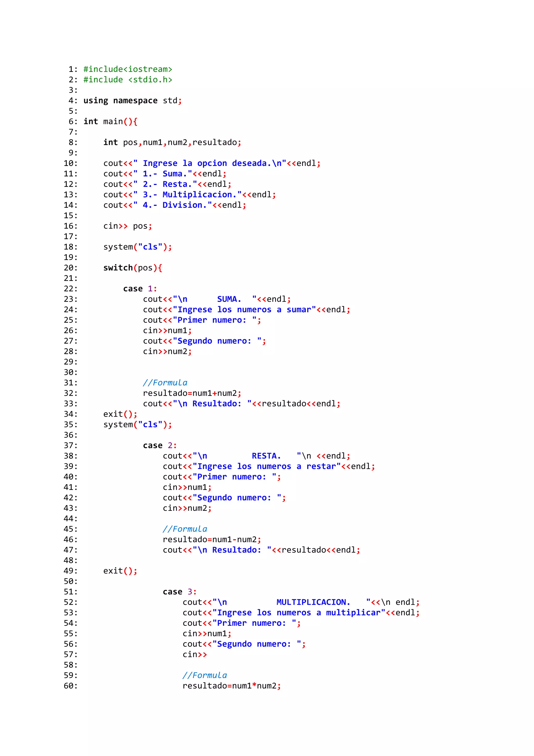Click 'Ingrese los numeros a multiplicar' line
The image size is (534, 756).
tap(301, 613)
